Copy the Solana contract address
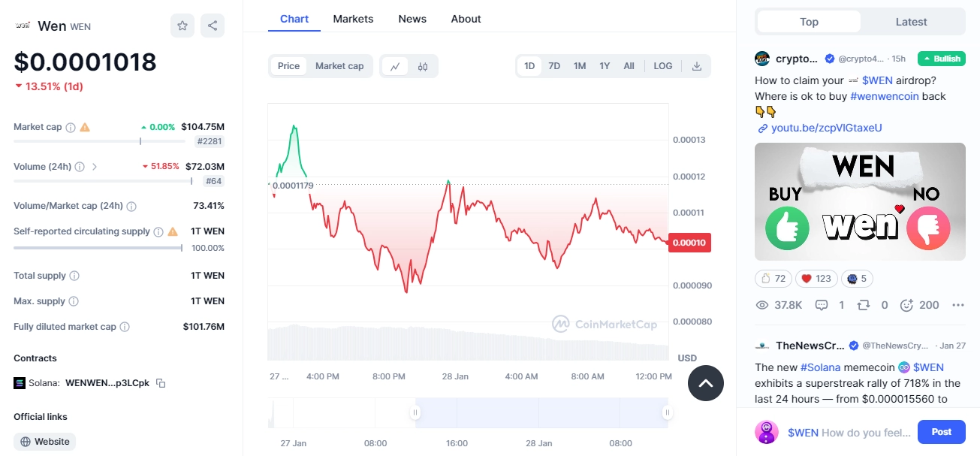 [x=158, y=382]
